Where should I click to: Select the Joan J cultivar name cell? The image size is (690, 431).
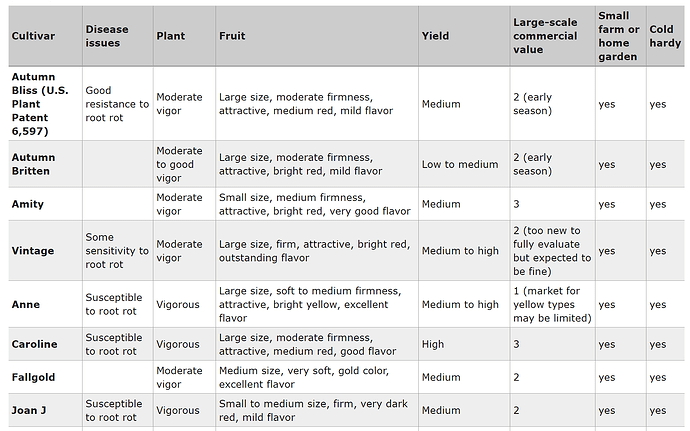(x=30, y=410)
